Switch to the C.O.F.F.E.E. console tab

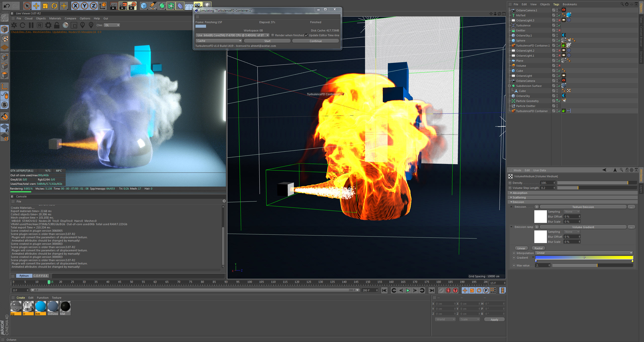[41, 276]
